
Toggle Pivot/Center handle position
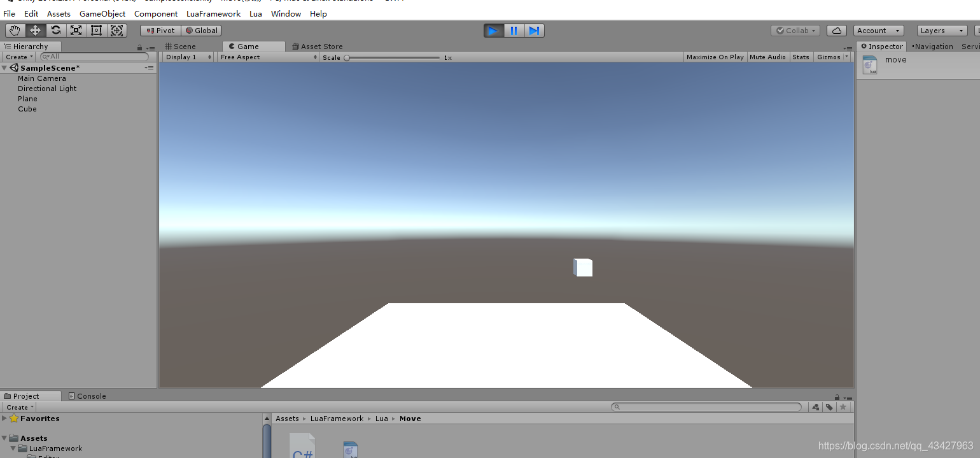click(161, 31)
